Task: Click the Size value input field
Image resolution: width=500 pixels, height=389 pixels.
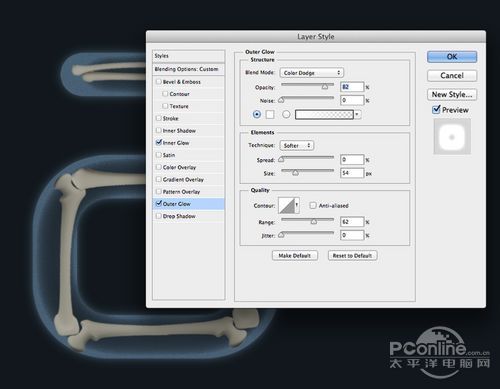Action: click(352, 173)
